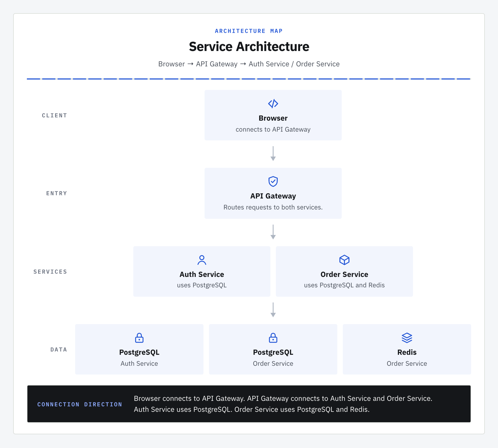This screenshot has width=498, height=448.
Task: Select the Order Service card heading
Action: [344, 274]
